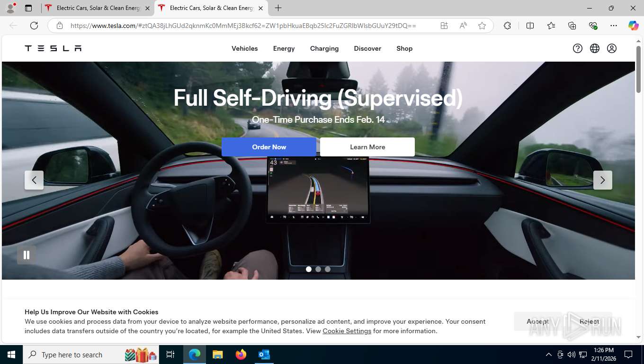This screenshot has width=644, height=364.
Task: Open Outlook from taskbar
Action: 264,355
